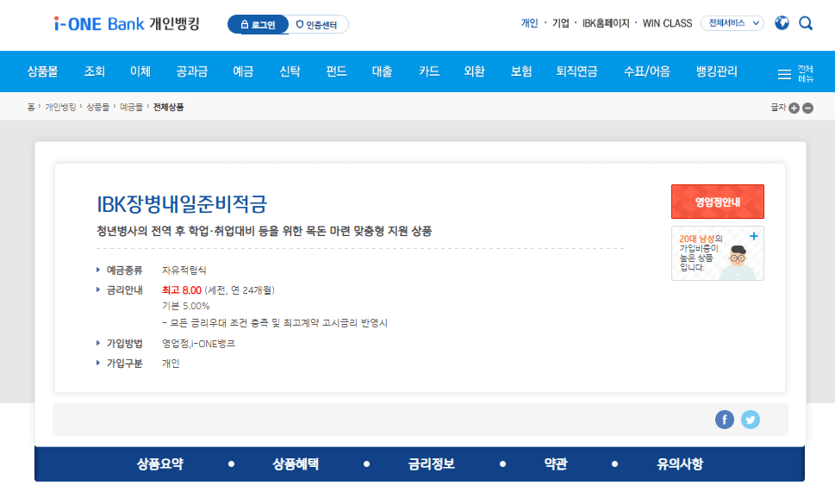This screenshot has width=835, height=504.
Task: Click the 예금종류 label
Action: point(125,271)
